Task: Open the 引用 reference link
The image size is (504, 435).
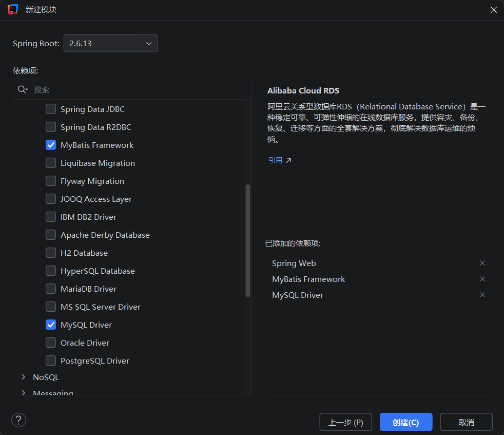Action: (276, 160)
